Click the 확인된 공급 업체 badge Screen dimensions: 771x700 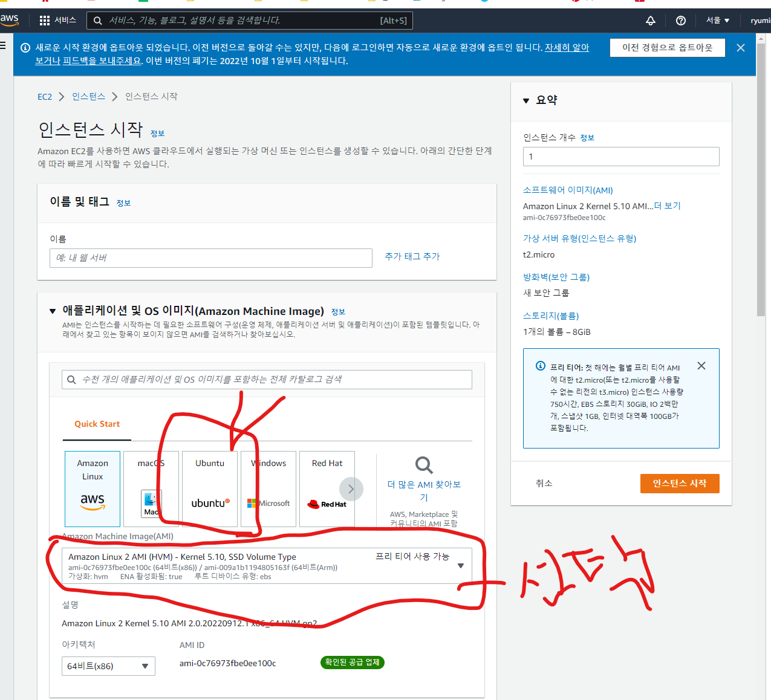click(352, 663)
